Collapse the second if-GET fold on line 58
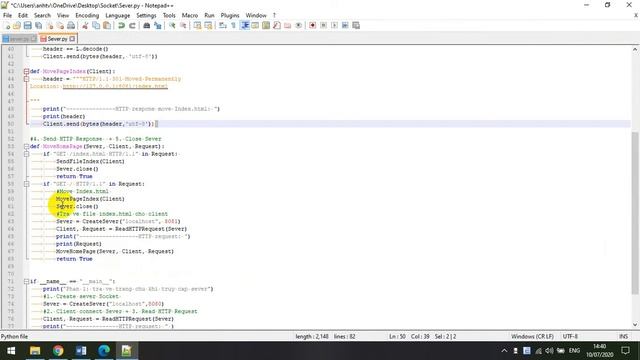Screen dimensions: 640x360 [27, 184]
